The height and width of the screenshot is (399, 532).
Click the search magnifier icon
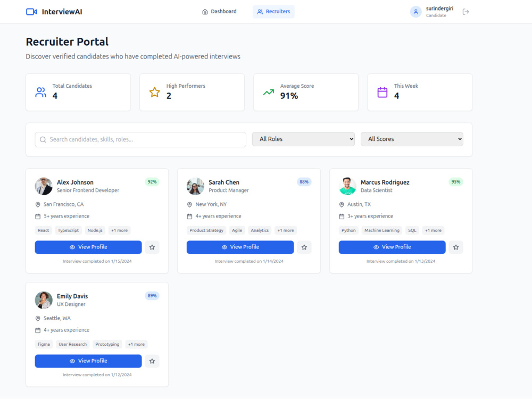pyautogui.click(x=43, y=139)
